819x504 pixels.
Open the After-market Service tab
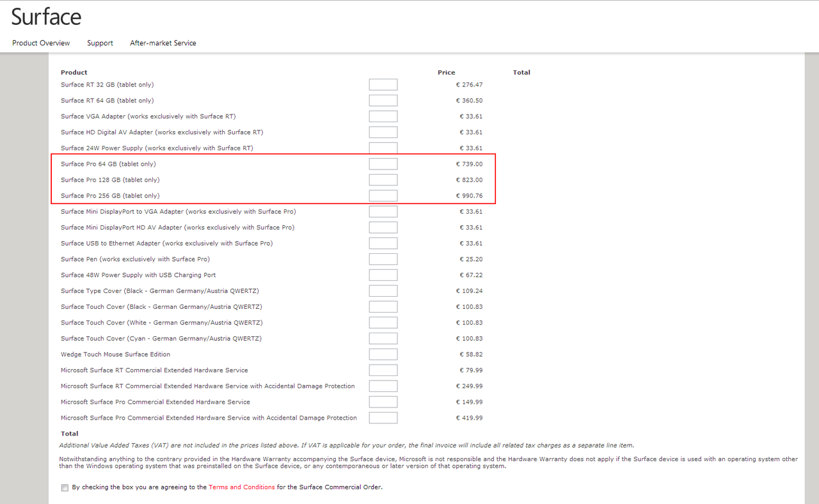click(x=163, y=43)
